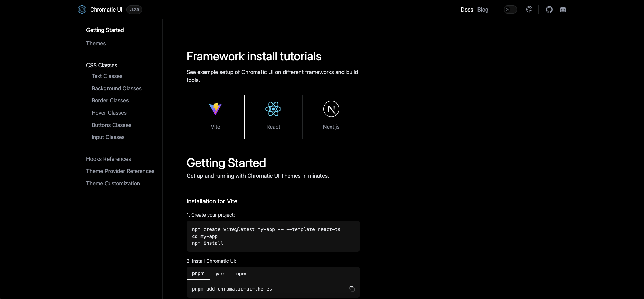Open Themes in the sidebar
Image resolution: width=644 pixels, height=299 pixels.
[96, 43]
